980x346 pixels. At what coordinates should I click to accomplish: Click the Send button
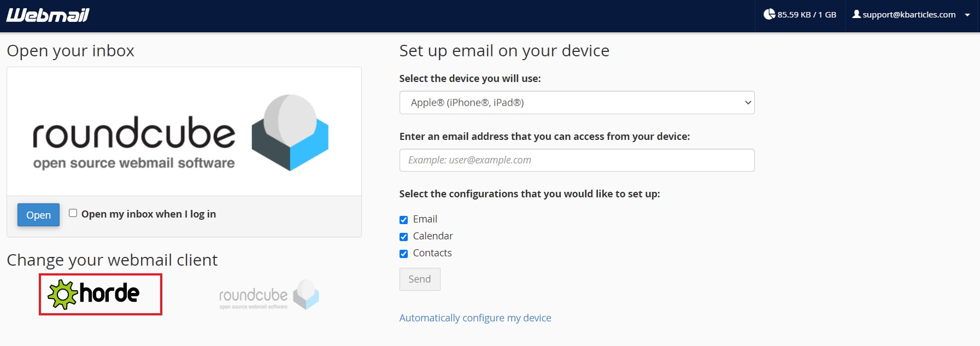[420, 279]
